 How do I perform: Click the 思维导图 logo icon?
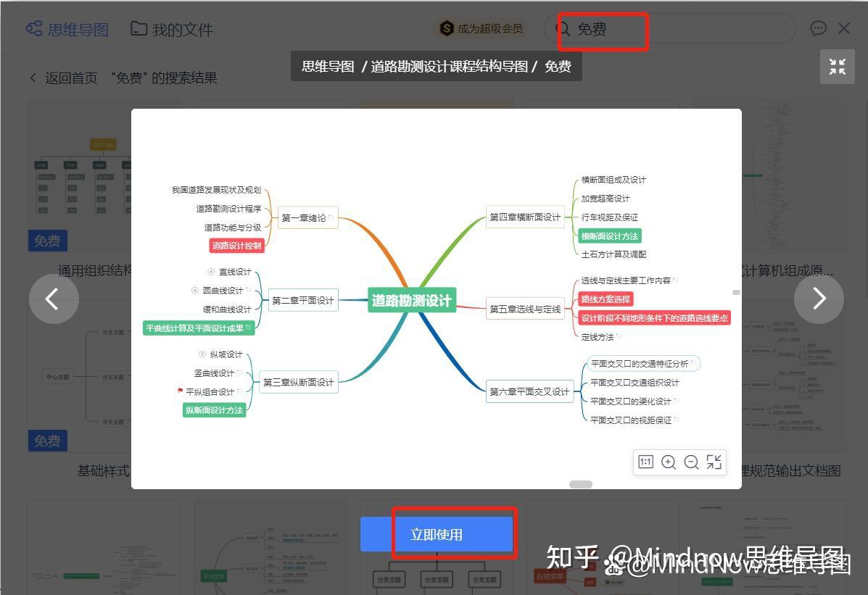34,29
